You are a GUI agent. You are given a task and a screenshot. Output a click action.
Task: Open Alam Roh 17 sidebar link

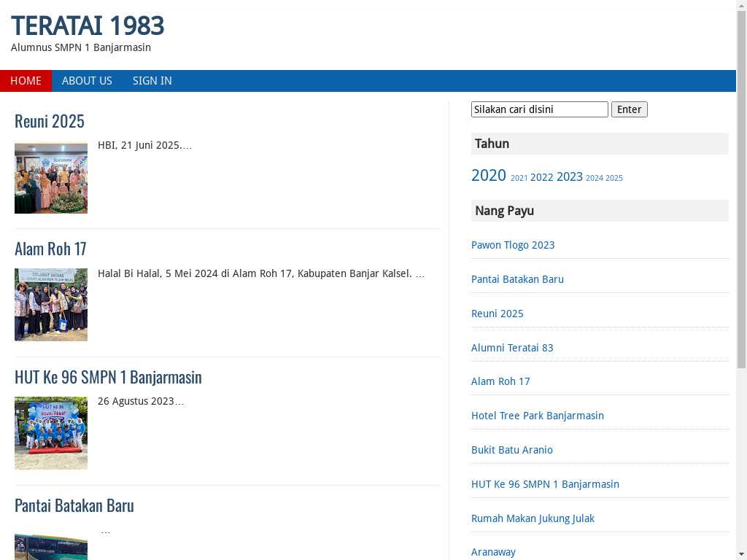click(x=500, y=381)
